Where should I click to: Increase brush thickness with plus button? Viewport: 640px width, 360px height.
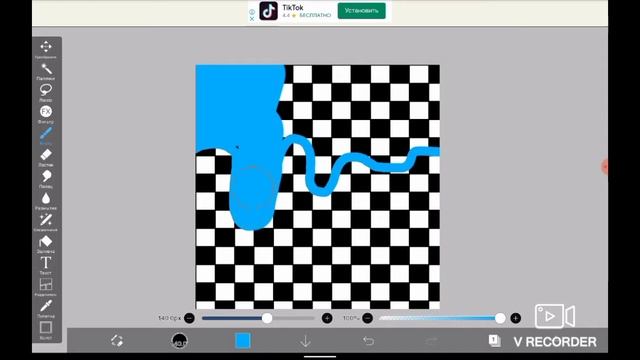coord(327,318)
